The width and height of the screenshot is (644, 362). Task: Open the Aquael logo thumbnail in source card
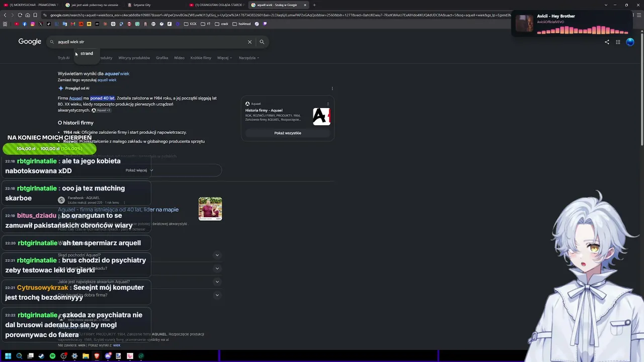[321, 117]
